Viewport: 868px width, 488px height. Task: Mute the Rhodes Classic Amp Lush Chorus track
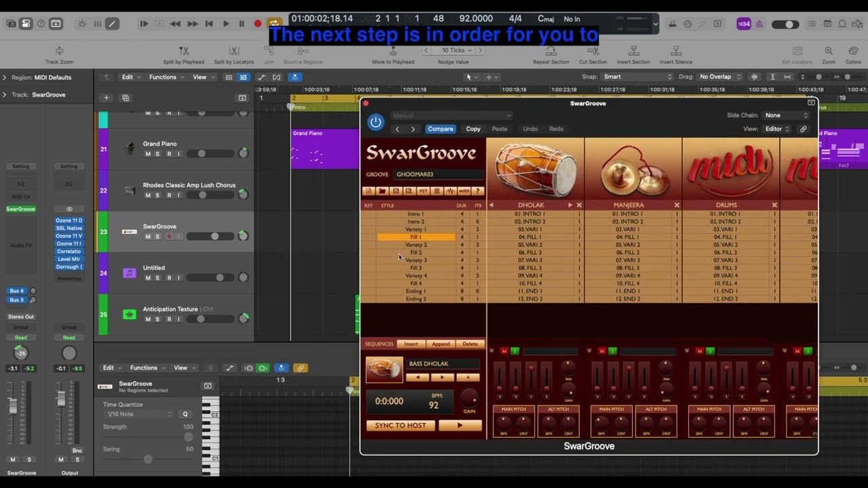tap(148, 195)
